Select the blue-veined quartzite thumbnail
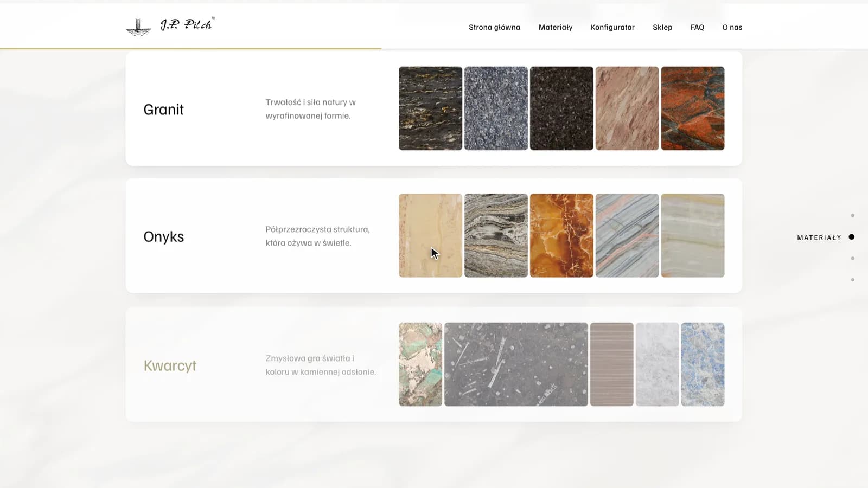868x488 pixels. pyautogui.click(x=703, y=364)
